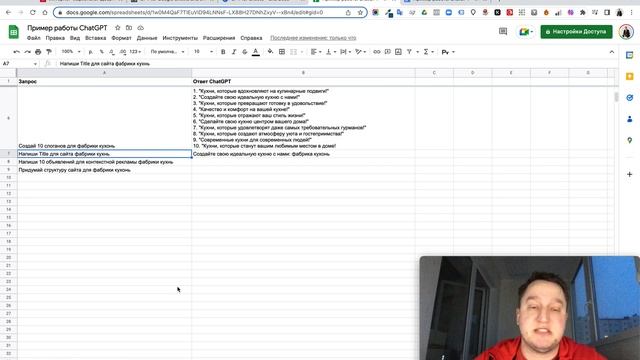Toggle strikethrough formatting
The image size is (640, 360).
click(x=244, y=52)
